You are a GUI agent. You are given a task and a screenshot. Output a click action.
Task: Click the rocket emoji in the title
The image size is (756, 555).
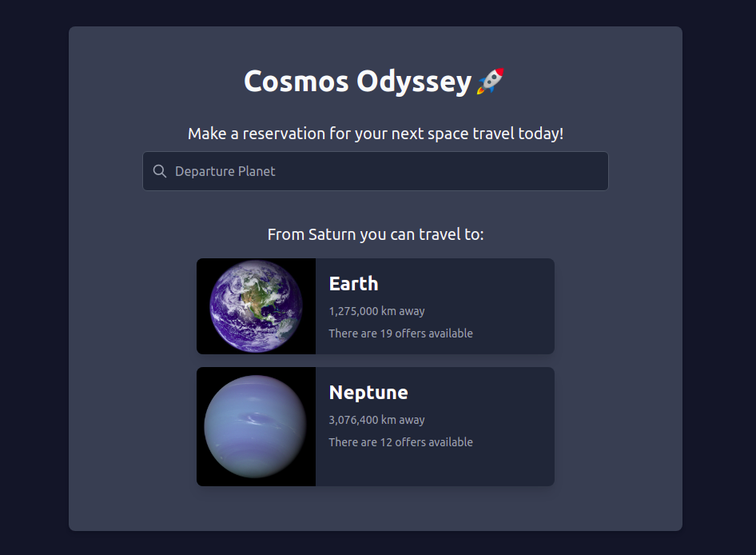pos(490,80)
